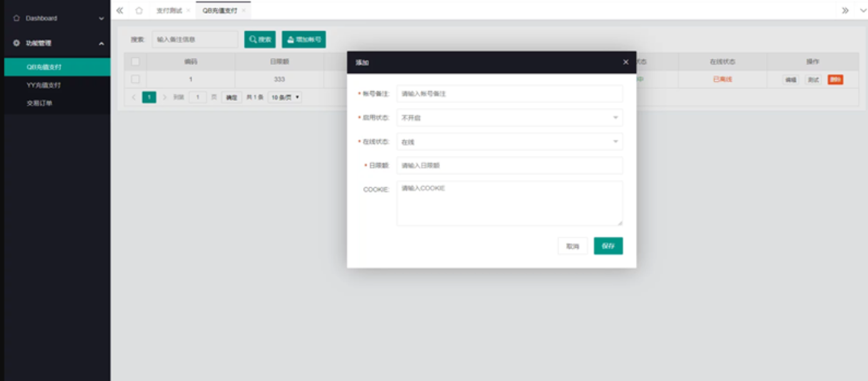868x381 pixels.
Task: Go to previous page using left arrow
Action: [x=134, y=97]
